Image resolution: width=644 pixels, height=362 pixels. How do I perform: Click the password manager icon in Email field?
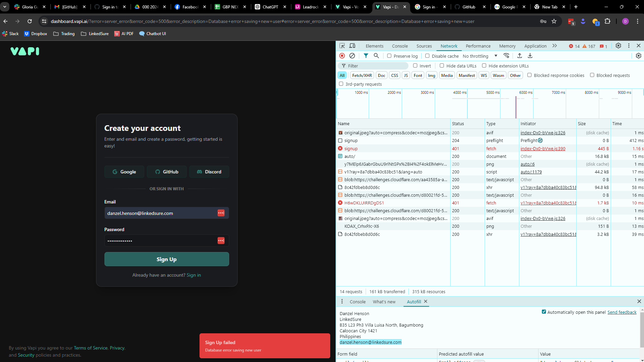point(221,213)
